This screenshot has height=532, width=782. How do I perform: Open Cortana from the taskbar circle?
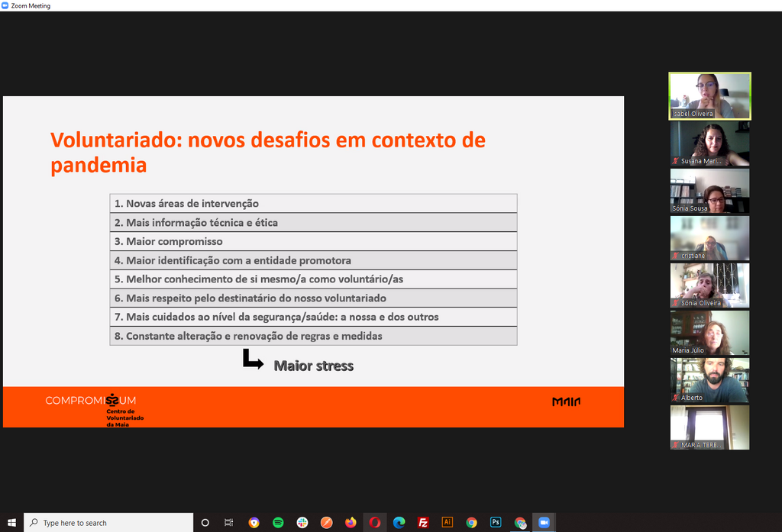(x=205, y=523)
